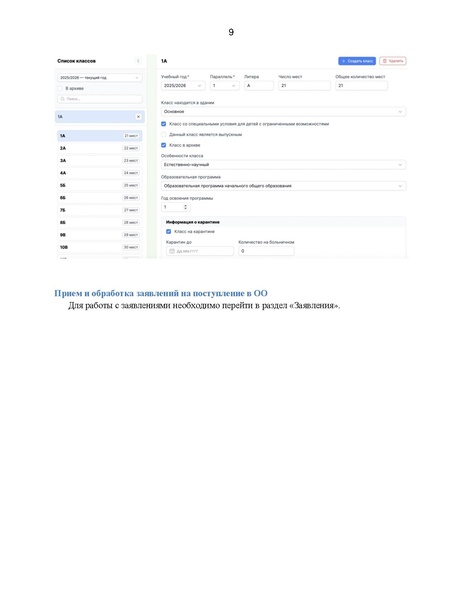Image resolution: width=463 pixels, height=599 pixels.
Task: Open the Особенности класса dropdown
Action: pos(283,165)
